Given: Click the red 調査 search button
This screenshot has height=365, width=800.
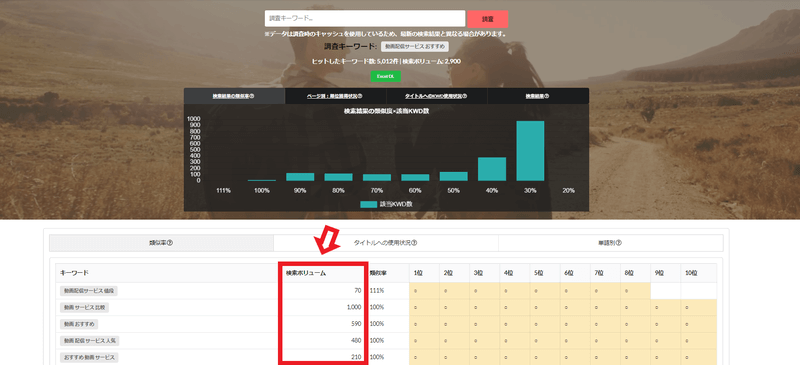Looking at the screenshot, I should 488,19.
